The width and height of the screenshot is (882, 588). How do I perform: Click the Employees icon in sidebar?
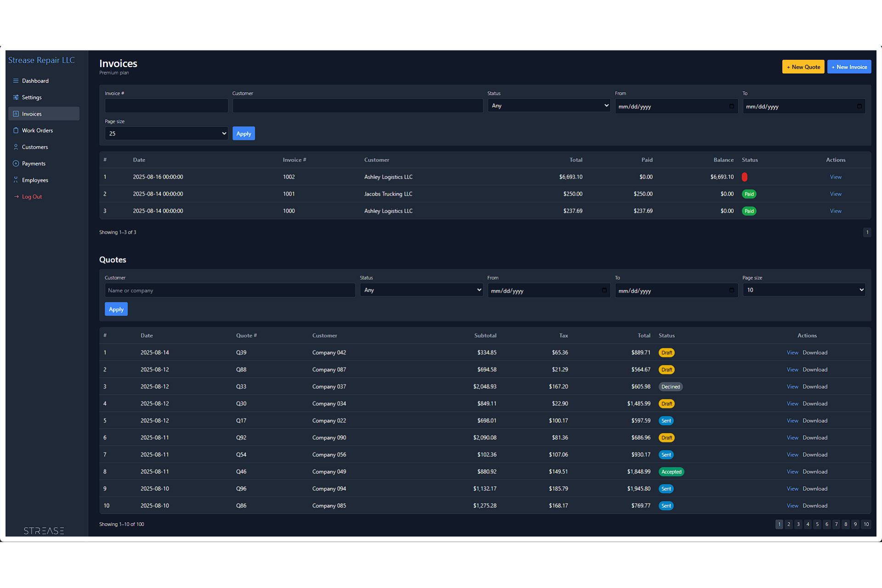point(16,180)
